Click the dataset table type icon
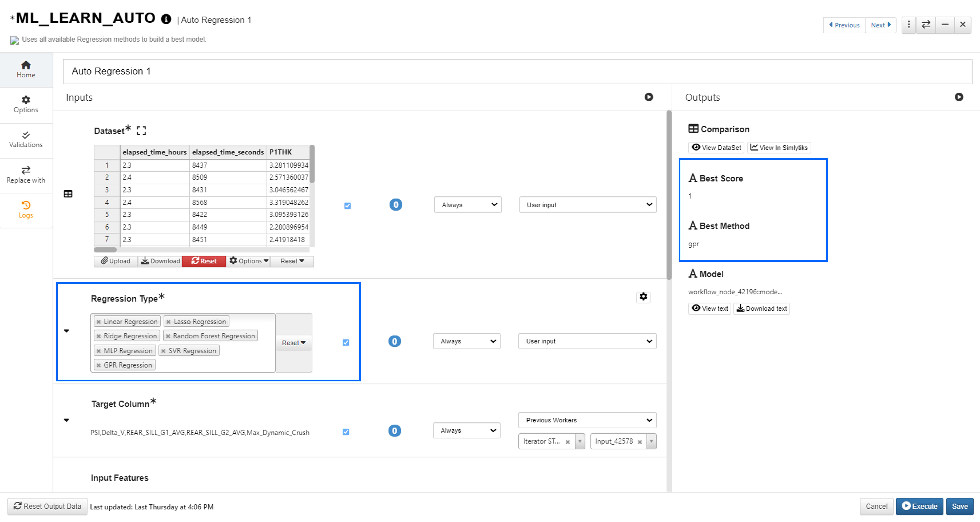This screenshot has width=980, height=522. pyautogui.click(x=68, y=194)
